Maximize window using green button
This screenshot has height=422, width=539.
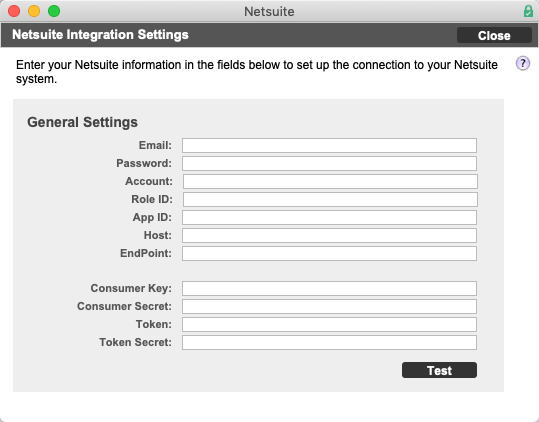[54, 11]
